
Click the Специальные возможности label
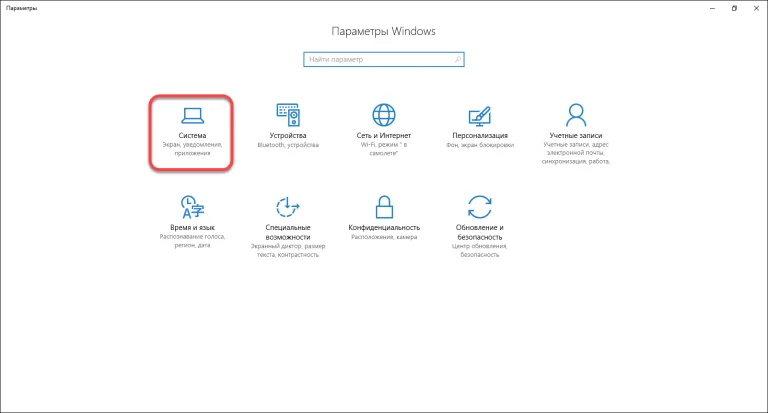(x=288, y=232)
